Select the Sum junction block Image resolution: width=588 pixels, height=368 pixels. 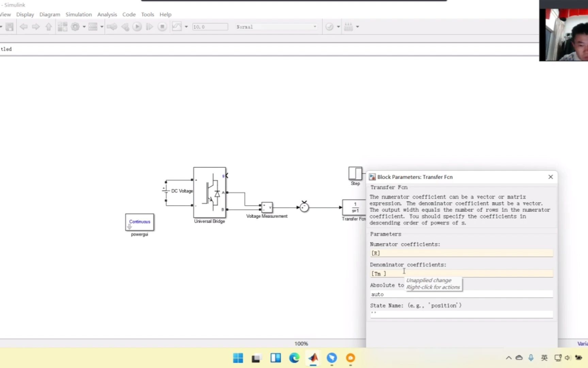click(304, 207)
